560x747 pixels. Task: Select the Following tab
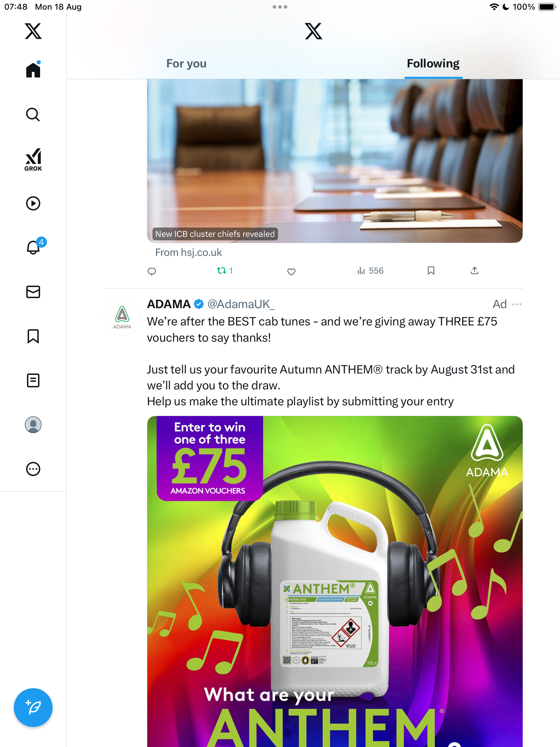[433, 64]
